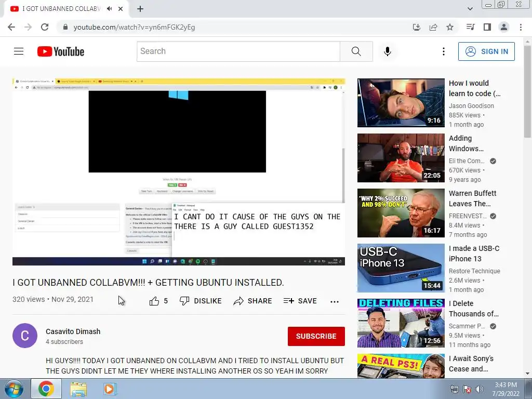Bookmark this page with star
The height and width of the screenshot is (399, 532).
pyautogui.click(x=450, y=27)
